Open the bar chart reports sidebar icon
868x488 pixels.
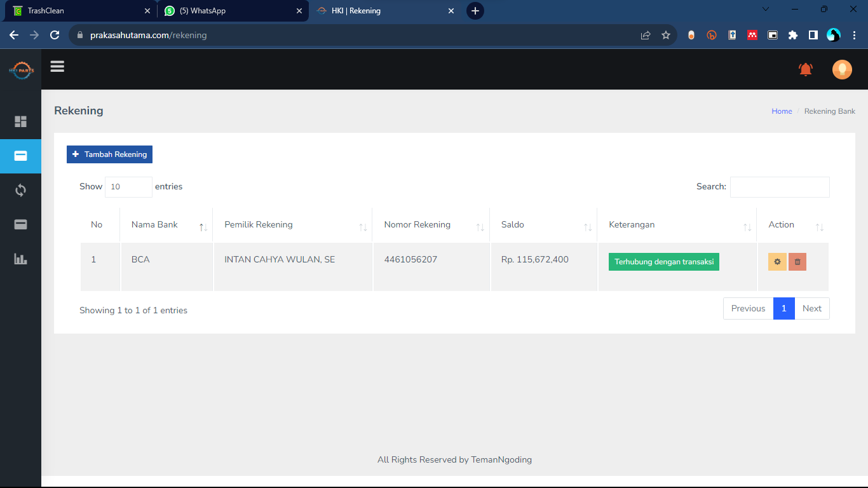coord(20,259)
